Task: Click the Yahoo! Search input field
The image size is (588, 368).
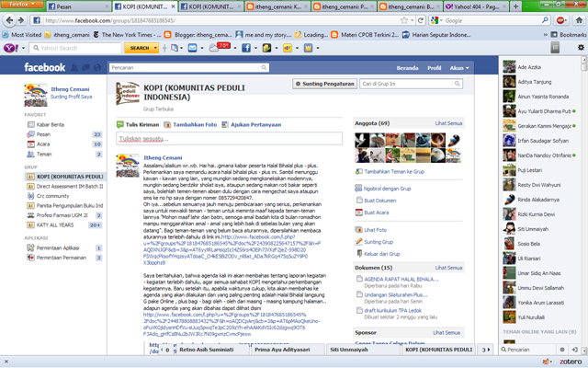Action: pos(75,48)
